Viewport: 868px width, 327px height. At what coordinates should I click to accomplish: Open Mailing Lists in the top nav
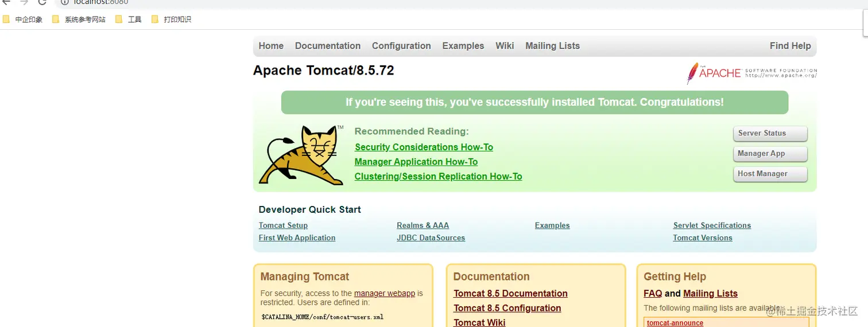click(x=552, y=46)
